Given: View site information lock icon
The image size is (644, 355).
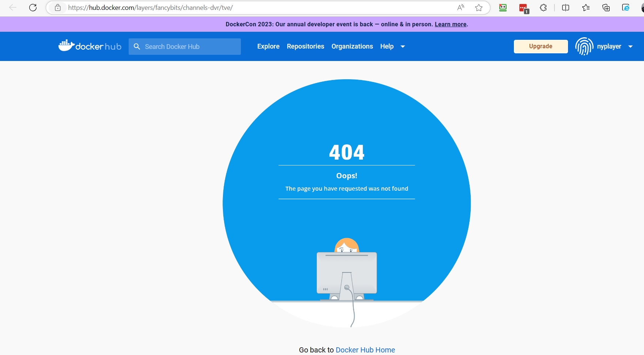Looking at the screenshot, I should 58,8.
